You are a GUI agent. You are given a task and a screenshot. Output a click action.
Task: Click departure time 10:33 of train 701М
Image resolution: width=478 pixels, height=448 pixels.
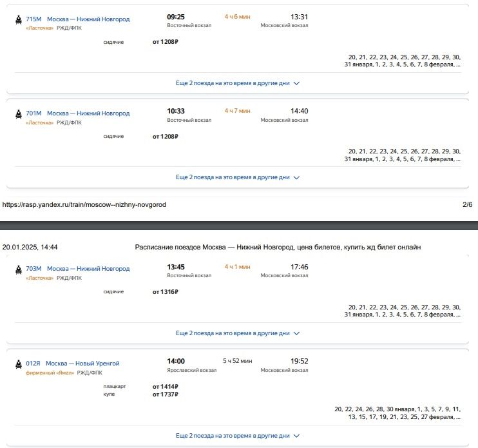point(176,111)
